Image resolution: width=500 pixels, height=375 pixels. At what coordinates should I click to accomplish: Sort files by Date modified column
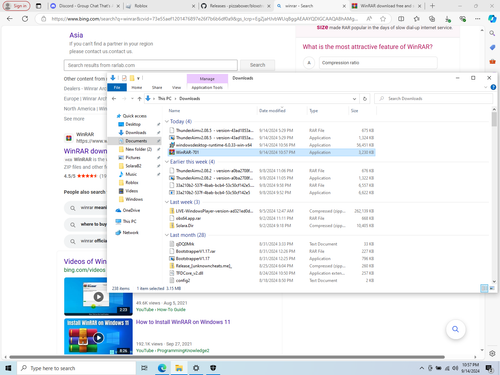[x=272, y=111]
